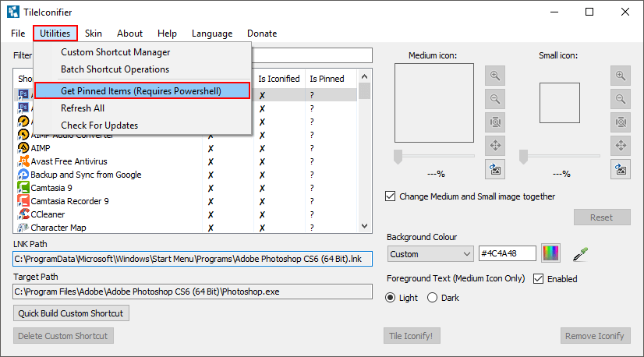Select the CCleaner row
The width and height of the screenshot is (644, 357).
[187, 214]
